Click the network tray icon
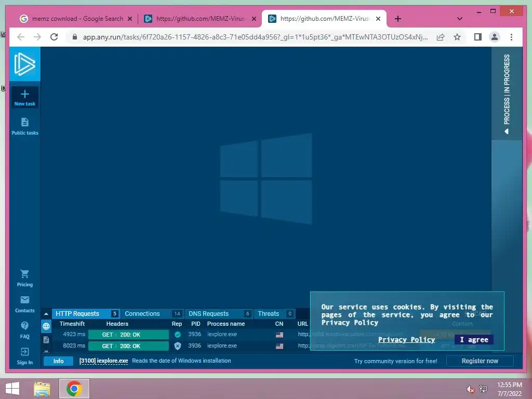Viewport: 532px width, 399px height. [x=483, y=389]
